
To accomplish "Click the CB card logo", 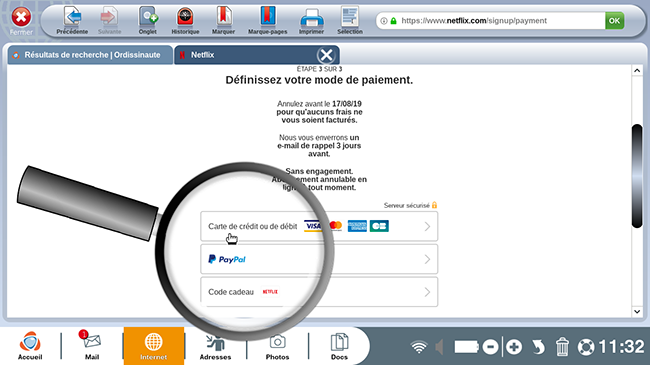I will point(379,226).
